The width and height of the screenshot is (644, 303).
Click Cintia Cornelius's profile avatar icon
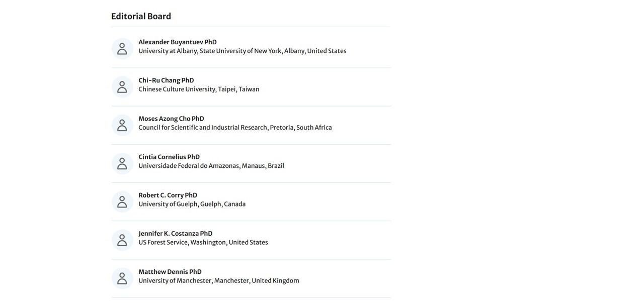122,163
